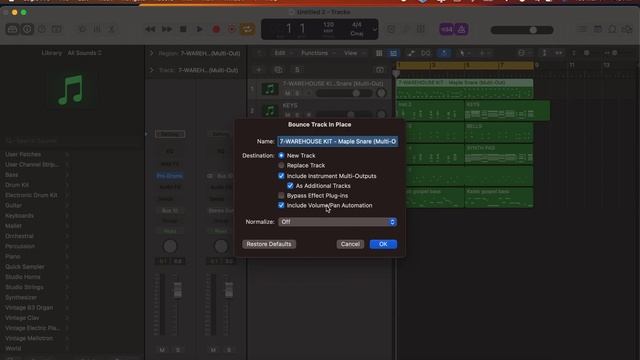Image resolution: width=640 pixels, height=360 pixels.
Task: Open the View menu in tracks area
Action: (x=354, y=53)
